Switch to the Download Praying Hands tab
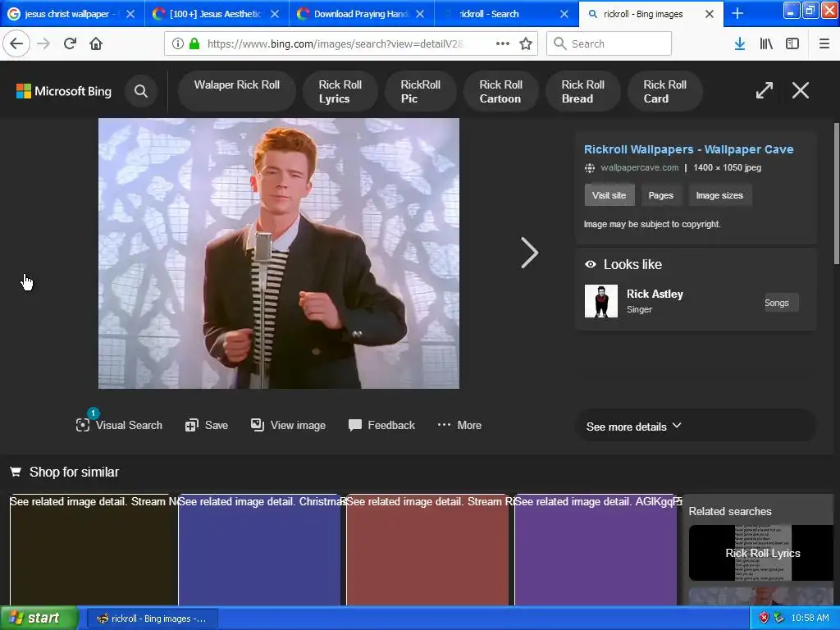Viewport: 840px width, 630px height. [361, 14]
